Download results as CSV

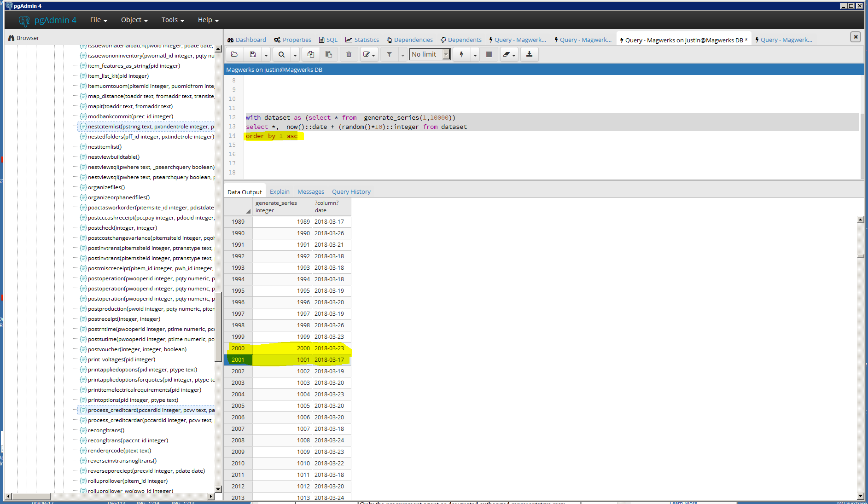(529, 54)
